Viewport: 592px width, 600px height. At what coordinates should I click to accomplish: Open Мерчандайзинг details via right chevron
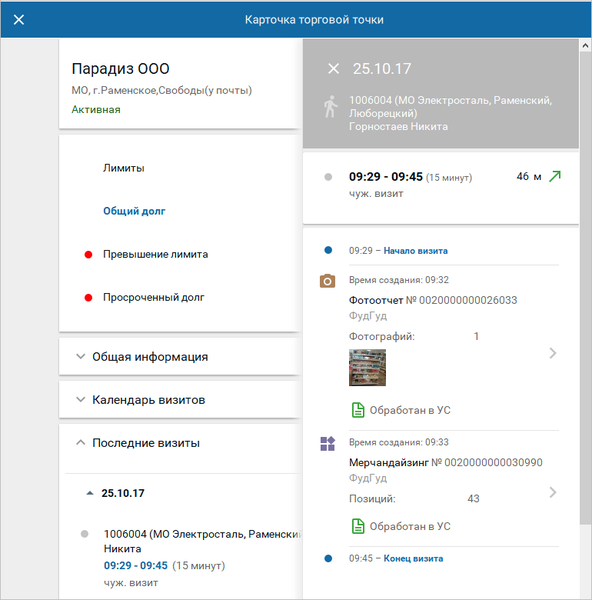(x=553, y=492)
